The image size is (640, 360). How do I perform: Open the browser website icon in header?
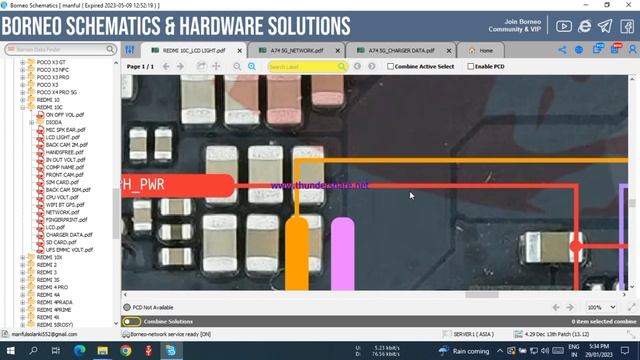pos(584,26)
